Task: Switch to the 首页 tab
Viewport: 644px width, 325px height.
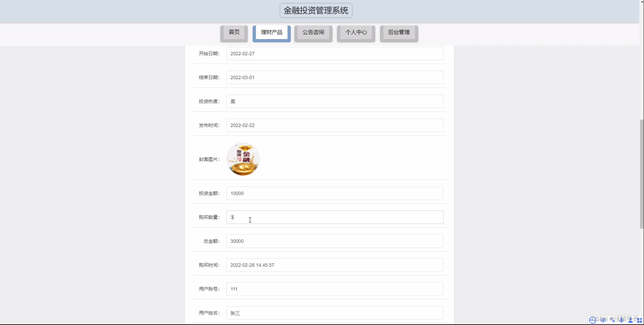Action: [x=234, y=33]
